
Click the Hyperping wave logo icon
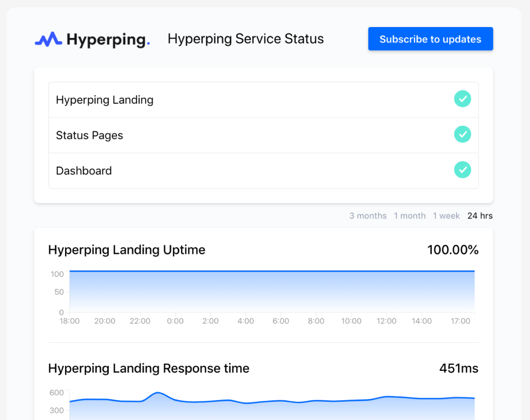[x=48, y=39]
